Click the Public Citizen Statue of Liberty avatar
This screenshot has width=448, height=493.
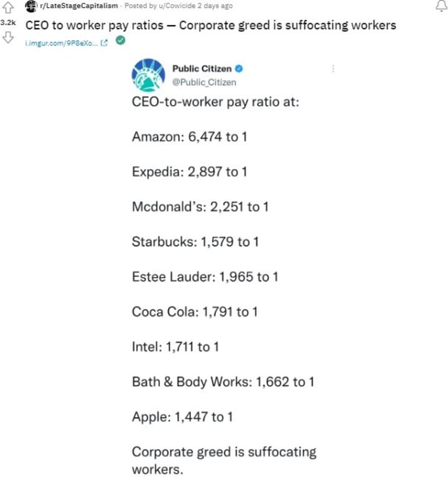(x=148, y=75)
